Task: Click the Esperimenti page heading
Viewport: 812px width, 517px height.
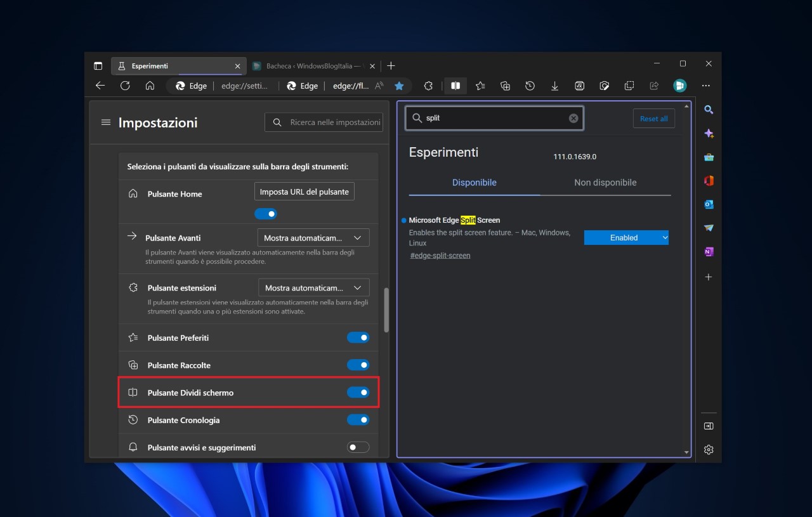Action: coord(443,152)
